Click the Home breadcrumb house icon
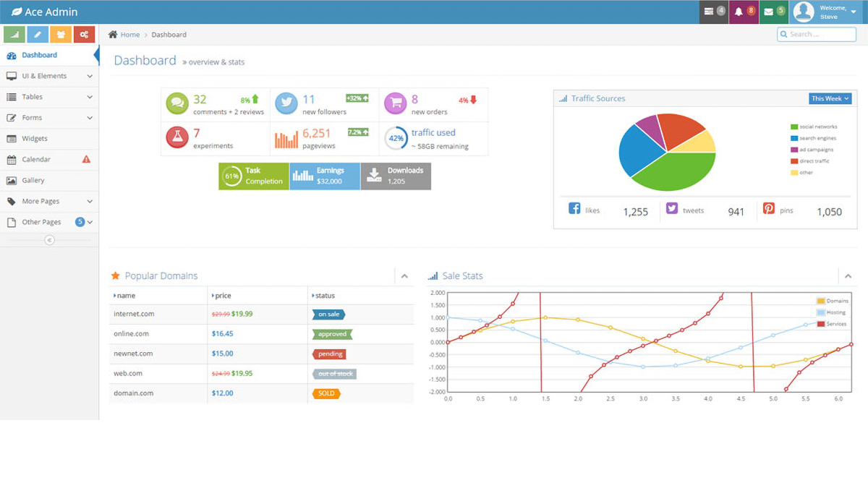The image size is (868, 488). (x=113, y=34)
